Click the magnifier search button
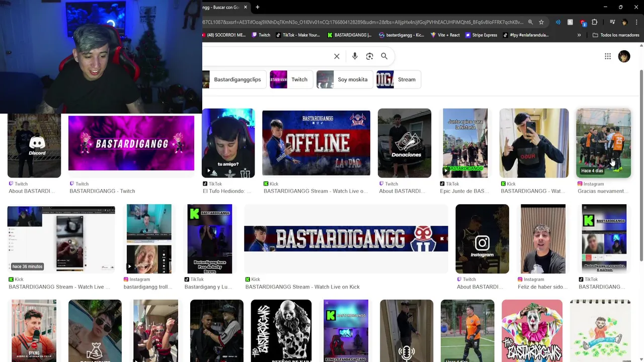Image resolution: width=644 pixels, height=362 pixels. (x=384, y=56)
